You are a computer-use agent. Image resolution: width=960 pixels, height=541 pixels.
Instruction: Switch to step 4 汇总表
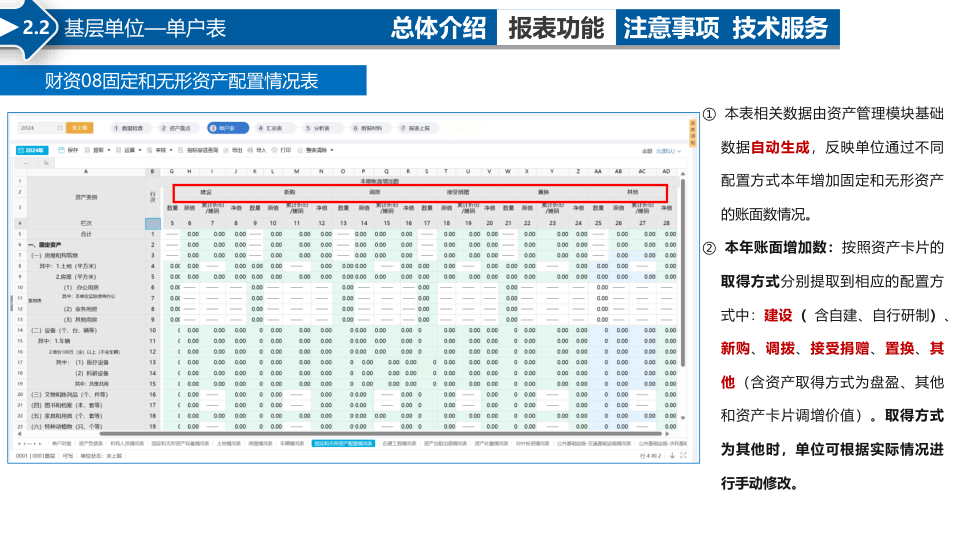271,128
